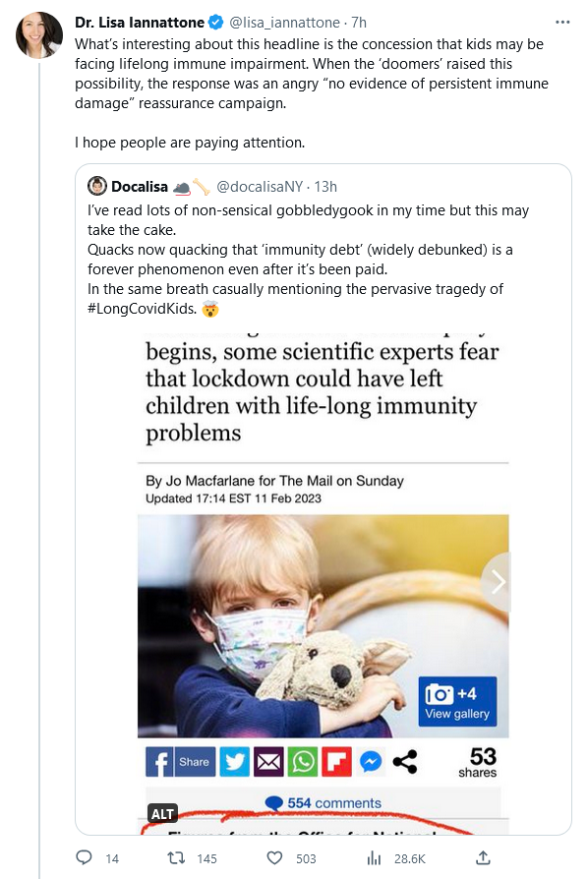Open the quoted Docalisa tweet name

[x=140, y=187]
